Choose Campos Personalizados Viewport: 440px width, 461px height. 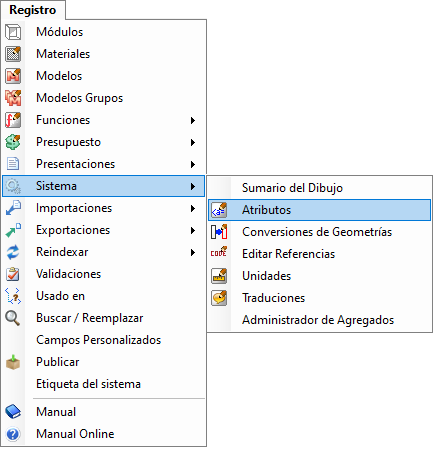click(x=103, y=340)
